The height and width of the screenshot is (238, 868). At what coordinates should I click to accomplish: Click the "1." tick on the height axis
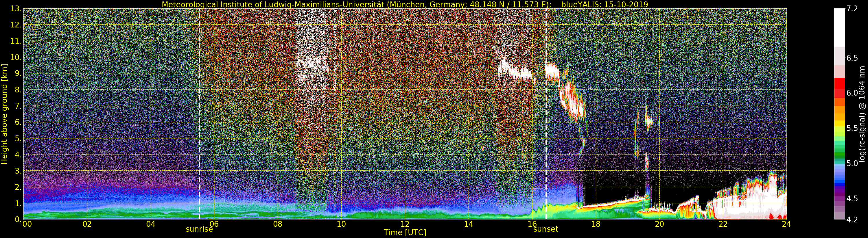(18, 203)
